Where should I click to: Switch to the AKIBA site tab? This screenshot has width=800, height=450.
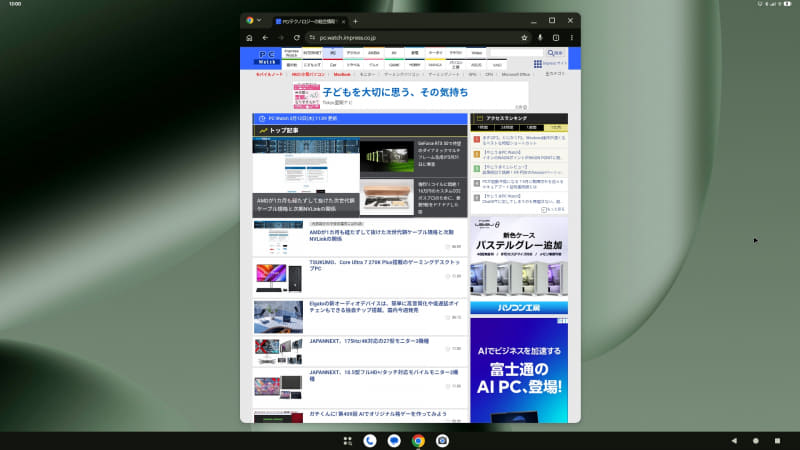(x=373, y=53)
